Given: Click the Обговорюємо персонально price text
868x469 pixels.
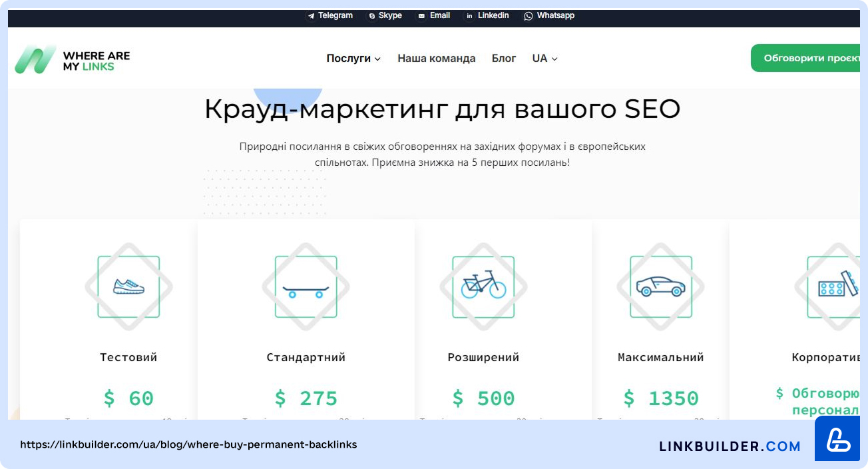Looking at the screenshot, I should pyautogui.click(x=818, y=402).
